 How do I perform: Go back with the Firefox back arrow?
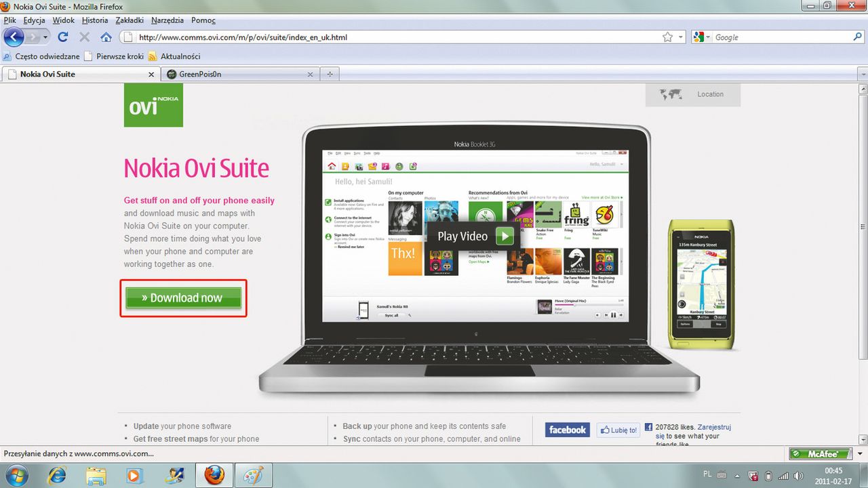(x=14, y=37)
